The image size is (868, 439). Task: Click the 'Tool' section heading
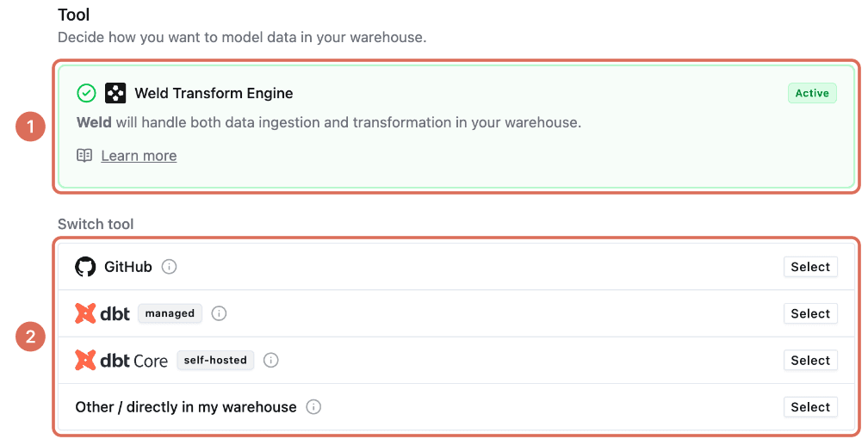pyautogui.click(x=74, y=15)
